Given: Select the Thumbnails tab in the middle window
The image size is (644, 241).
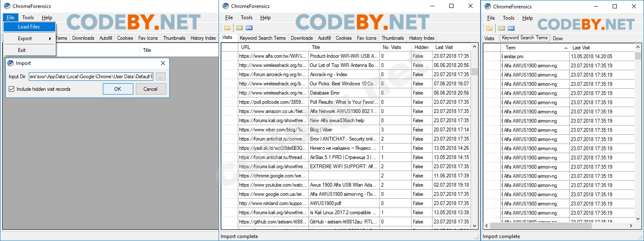Looking at the screenshot, I should pos(393,38).
